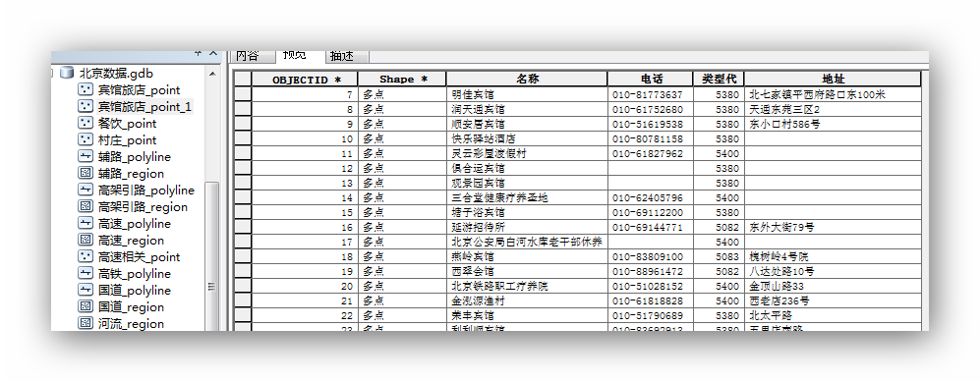980x382 pixels.
Task: Select 餐饮_point feature class
Action: coord(128,124)
